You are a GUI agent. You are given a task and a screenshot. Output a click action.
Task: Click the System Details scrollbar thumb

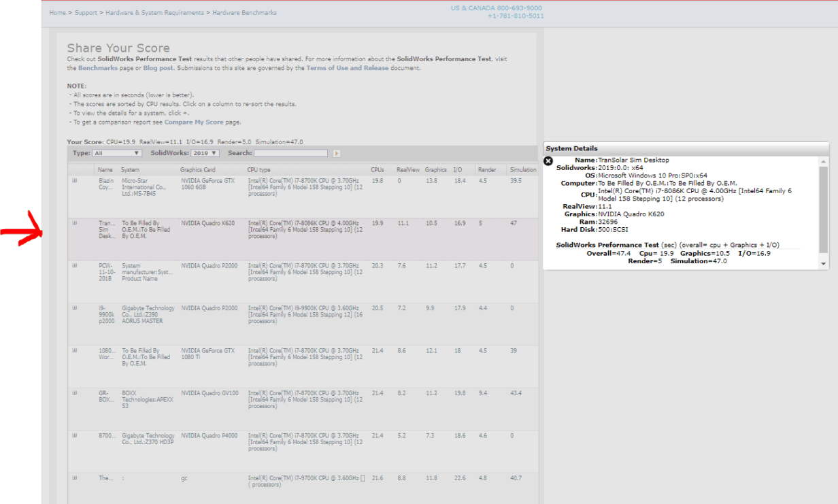[x=824, y=209]
